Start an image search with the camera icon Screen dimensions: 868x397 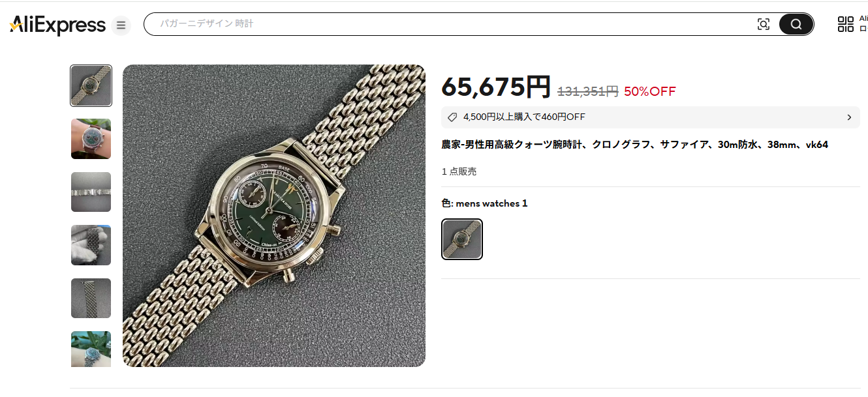pyautogui.click(x=764, y=25)
